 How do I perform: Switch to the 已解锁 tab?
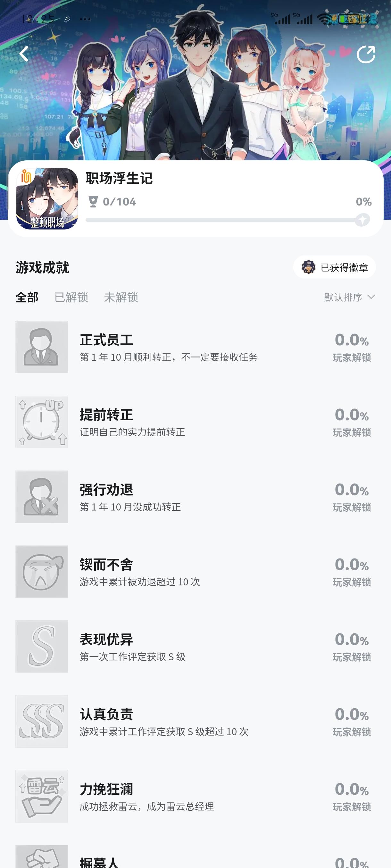(71, 297)
